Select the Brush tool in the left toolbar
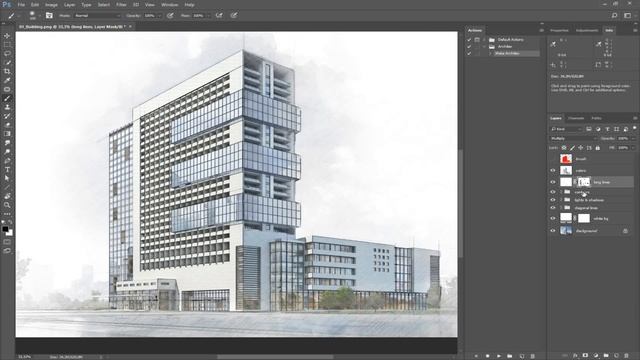The width and height of the screenshot is (640, 360). point(7,98)
